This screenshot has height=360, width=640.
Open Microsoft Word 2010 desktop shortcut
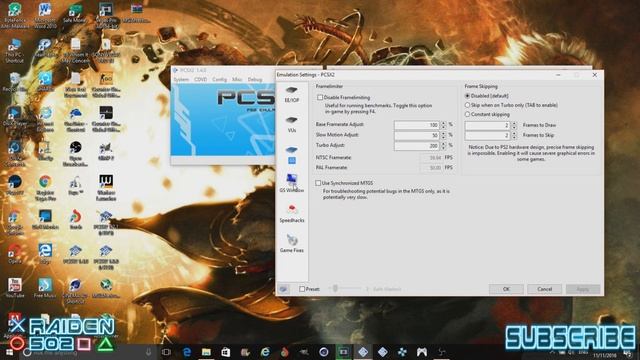[x=45, y=16]
